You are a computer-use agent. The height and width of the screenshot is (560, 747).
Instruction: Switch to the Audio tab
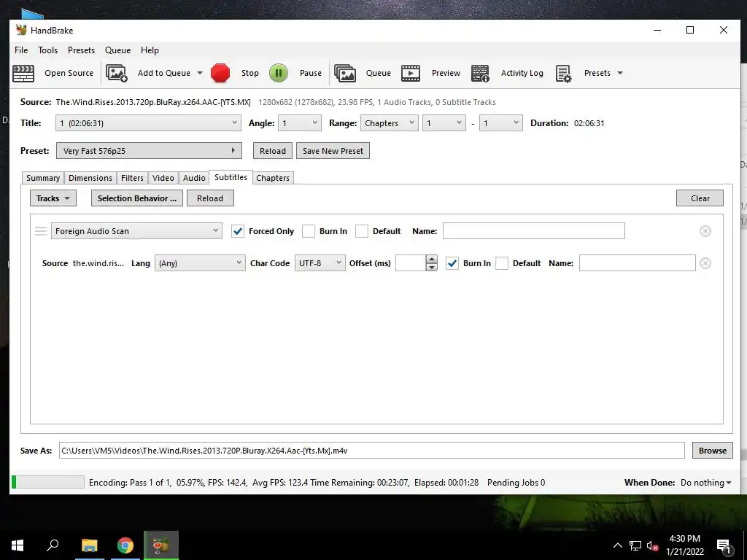coord(194,178)
